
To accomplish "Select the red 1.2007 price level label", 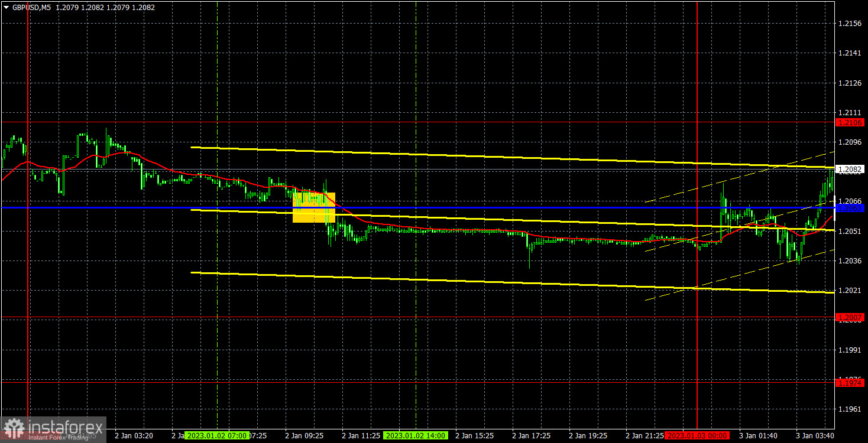I will point(850,317).
